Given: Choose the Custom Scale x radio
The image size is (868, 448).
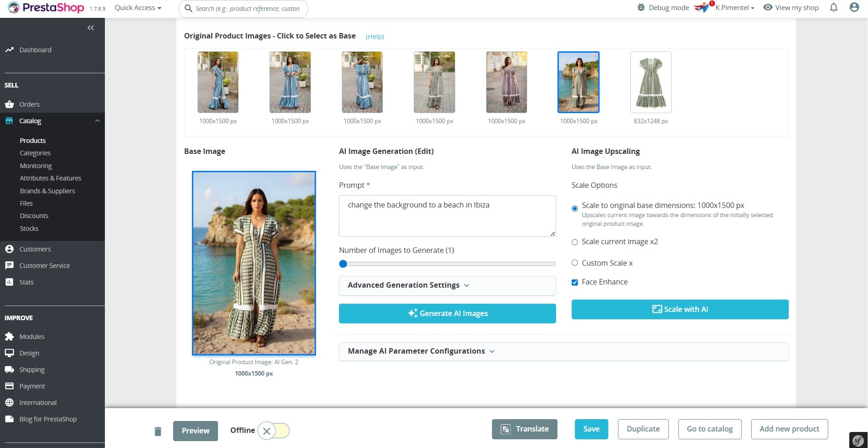Looking at the screenshot, I should click(x=575, y=263).
